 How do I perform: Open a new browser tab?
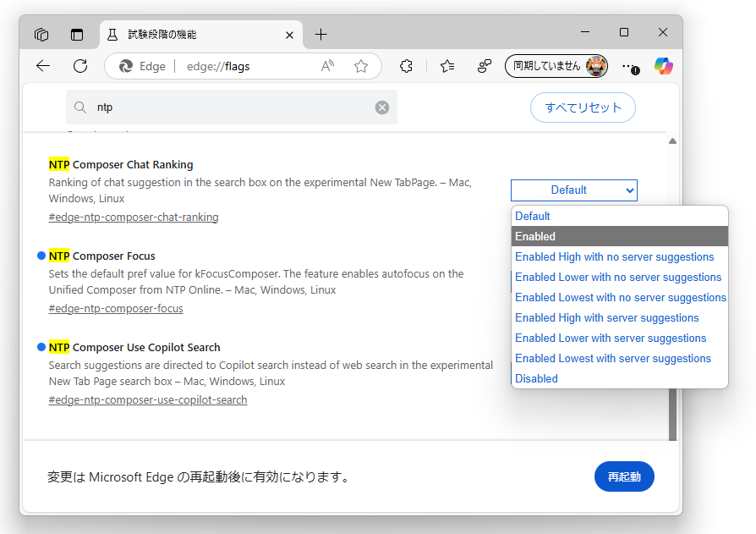(x=320, y=35)
